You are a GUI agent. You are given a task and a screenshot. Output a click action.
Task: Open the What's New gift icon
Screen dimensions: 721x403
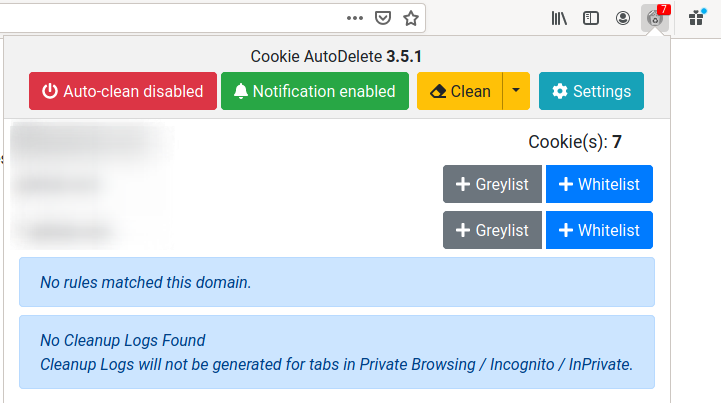[696, 17]
